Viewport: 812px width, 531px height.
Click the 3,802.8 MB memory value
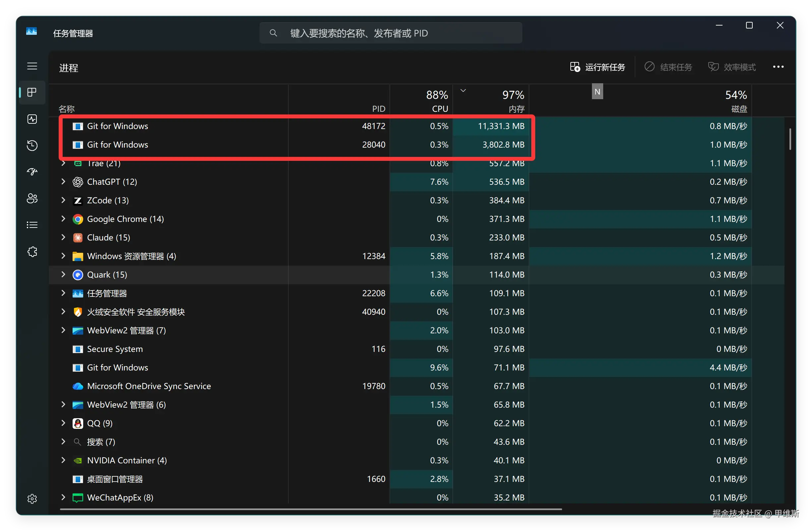coord(503,145)
